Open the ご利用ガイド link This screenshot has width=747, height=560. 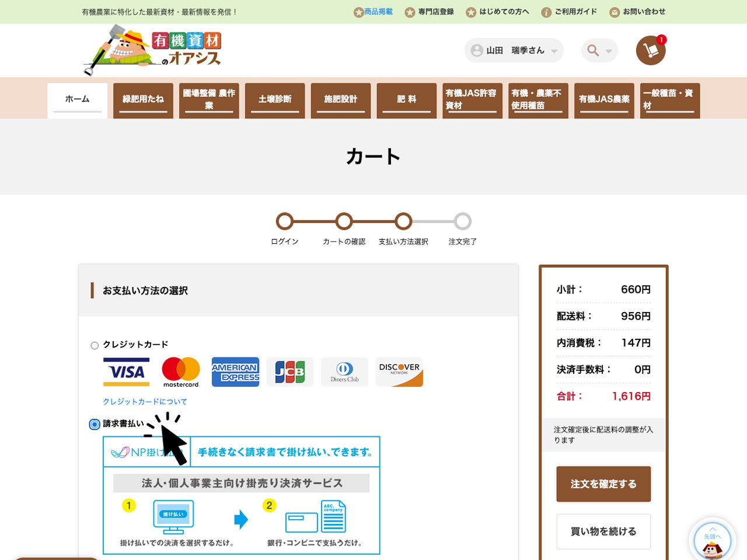pos(576,12)
